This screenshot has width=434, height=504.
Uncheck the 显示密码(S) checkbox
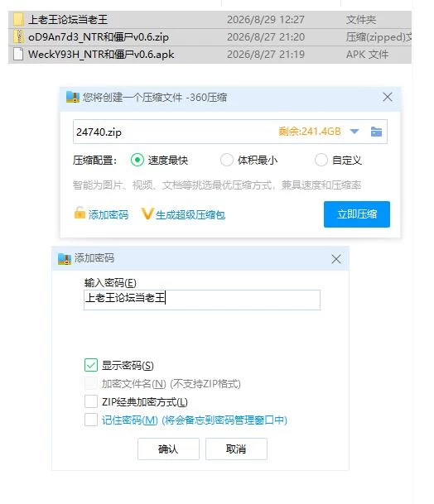click(91, 365)
